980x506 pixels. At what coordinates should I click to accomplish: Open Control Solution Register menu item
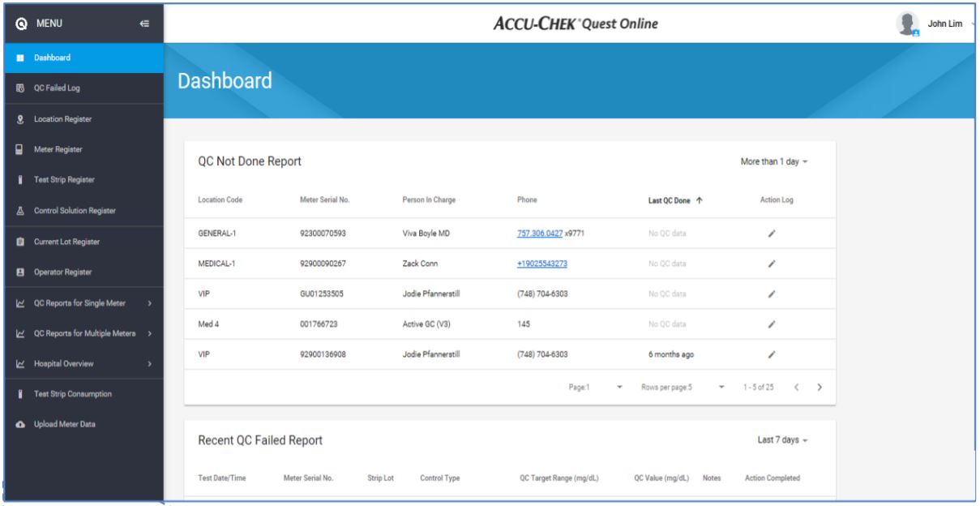point(83,211)
